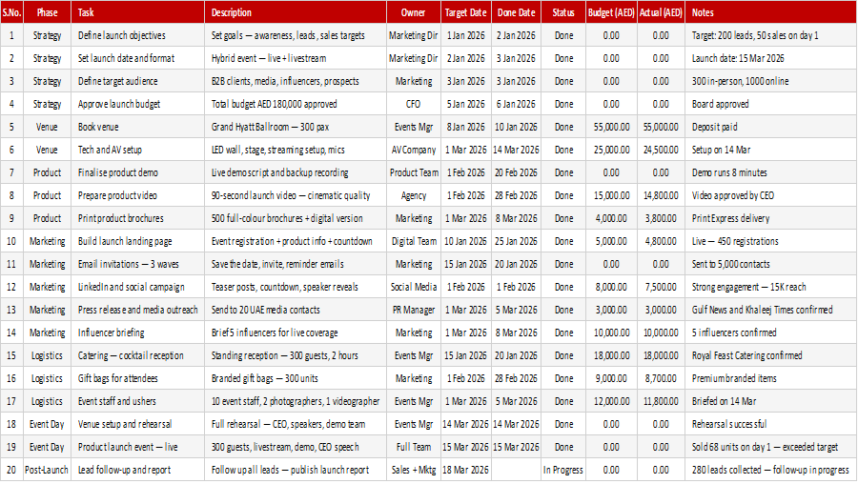Select the 'PR Manager' owner cell
This screenshot has width=858, height=504.
tap(413, 310)
